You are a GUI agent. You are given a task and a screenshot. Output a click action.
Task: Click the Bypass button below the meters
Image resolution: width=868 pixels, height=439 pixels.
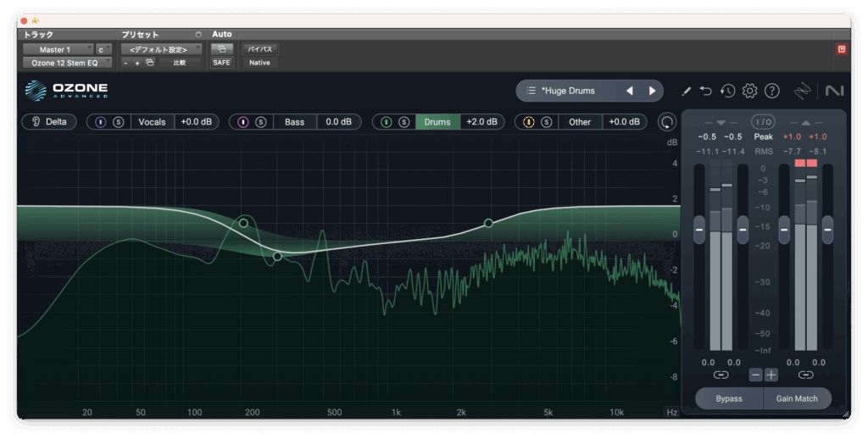click(729, 398)
